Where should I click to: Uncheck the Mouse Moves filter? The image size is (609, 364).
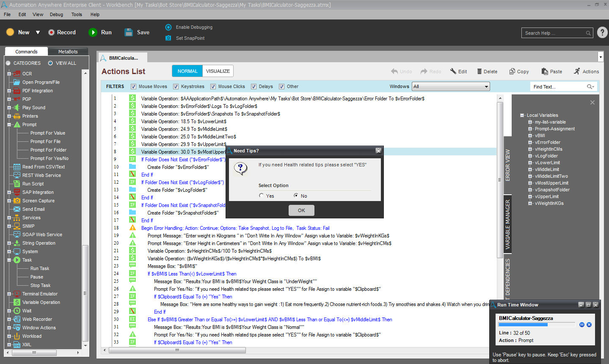[x=134, y=87]
